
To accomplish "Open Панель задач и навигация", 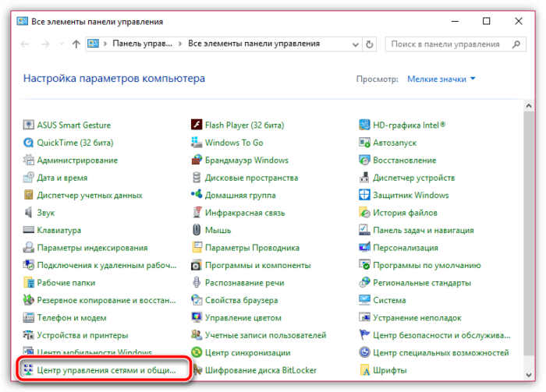I will (x=423, y=230).
